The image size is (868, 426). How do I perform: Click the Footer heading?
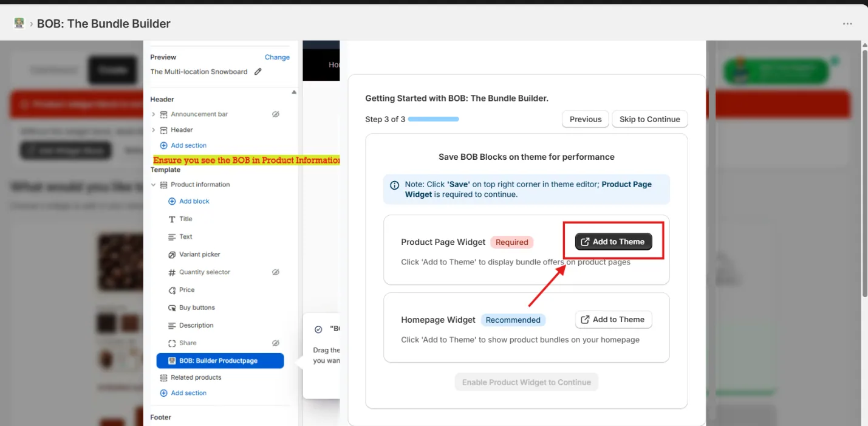(161, 417)
